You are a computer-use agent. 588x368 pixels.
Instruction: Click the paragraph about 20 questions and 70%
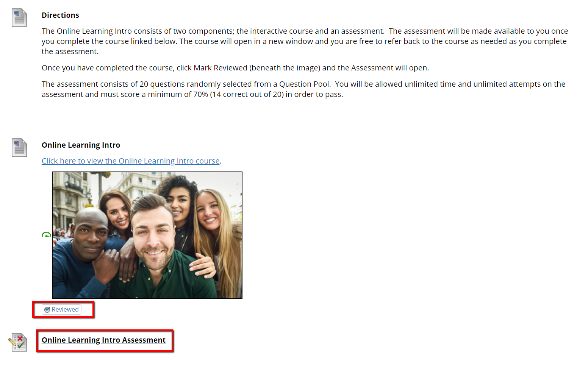303,89
